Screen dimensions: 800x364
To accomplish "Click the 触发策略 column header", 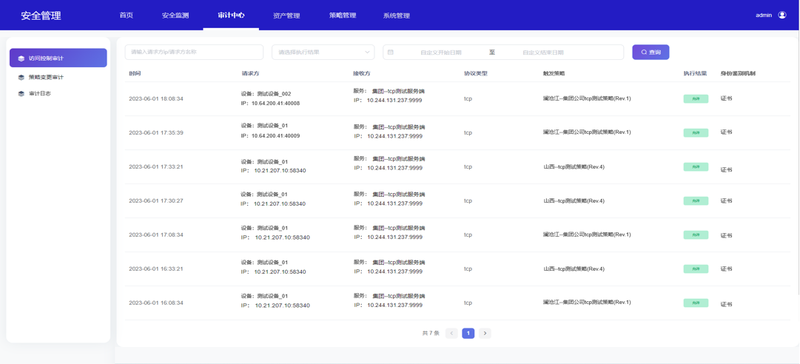I will (554, 74).
